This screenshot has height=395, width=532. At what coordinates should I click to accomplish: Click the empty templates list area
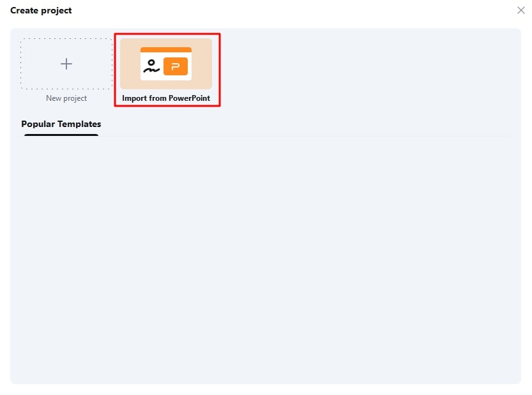click(266, 258)
